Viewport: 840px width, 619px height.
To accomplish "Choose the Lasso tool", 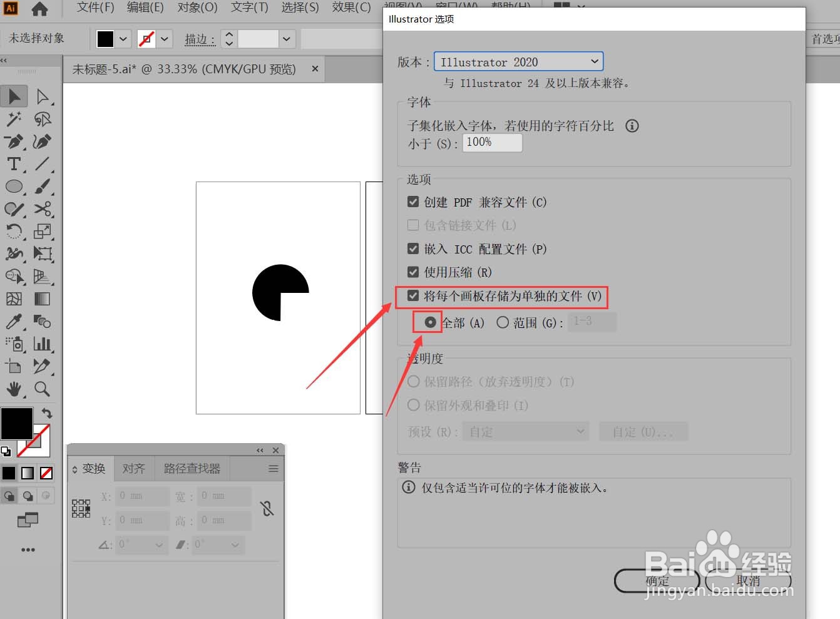I will 42,119.
